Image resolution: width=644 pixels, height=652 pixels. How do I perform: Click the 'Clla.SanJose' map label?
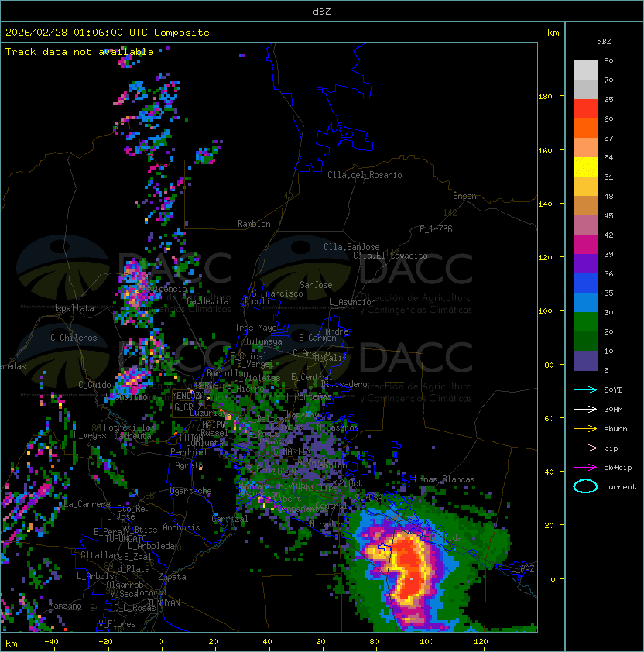[351, 247]
